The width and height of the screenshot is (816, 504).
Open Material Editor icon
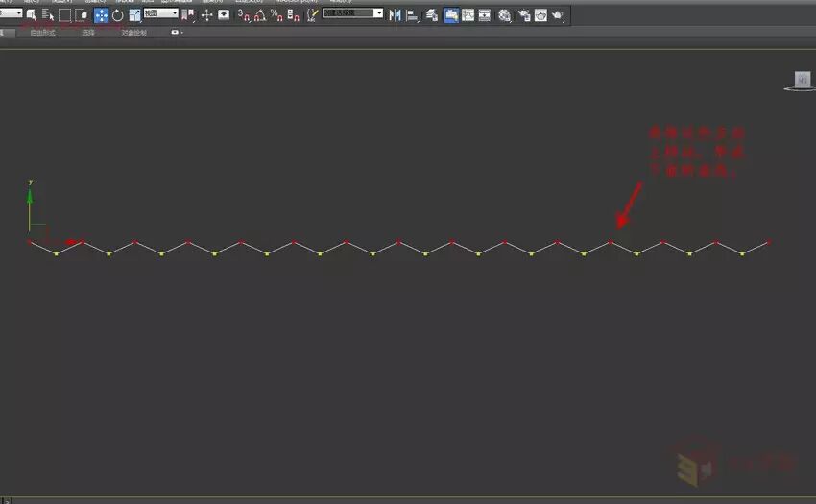504,15
